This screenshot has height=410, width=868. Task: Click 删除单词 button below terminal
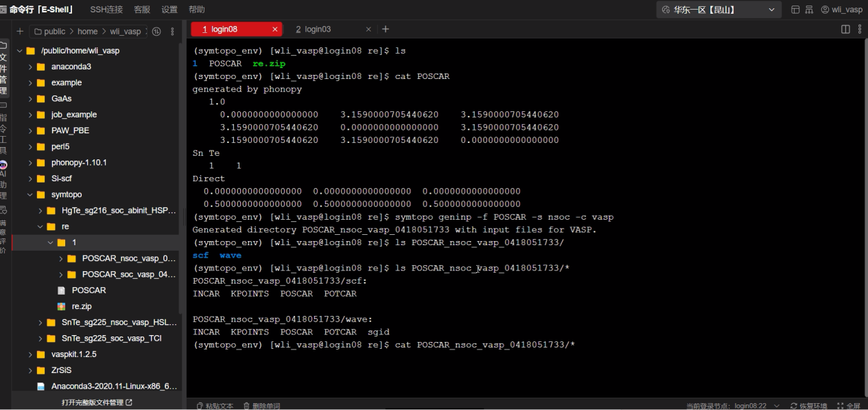[261, 406]
